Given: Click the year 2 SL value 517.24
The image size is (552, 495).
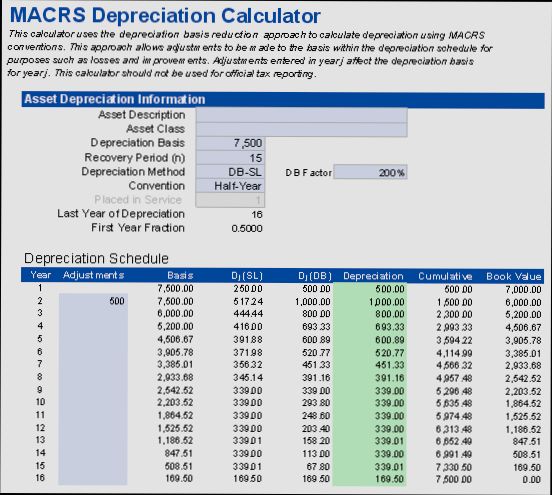Looking at the screenshot, I should coord(248,302).
